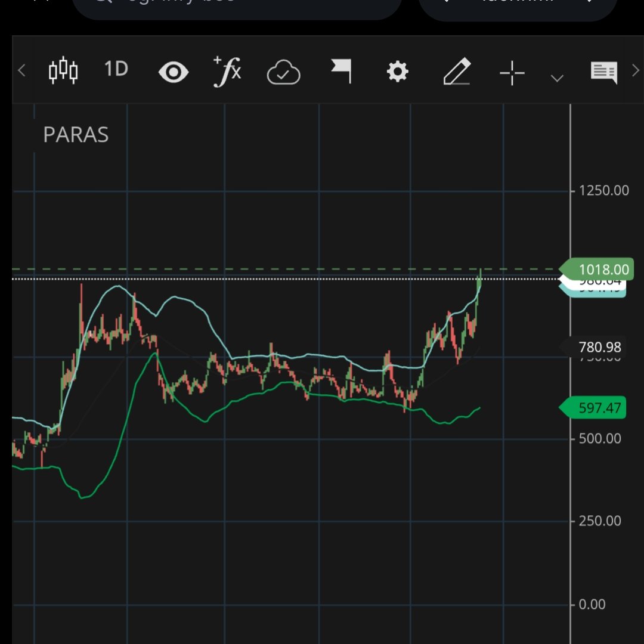Click the 1250.00 axis value
This screenshot has height=644, width=644.
pyautogui.click(x=603, y=191)
